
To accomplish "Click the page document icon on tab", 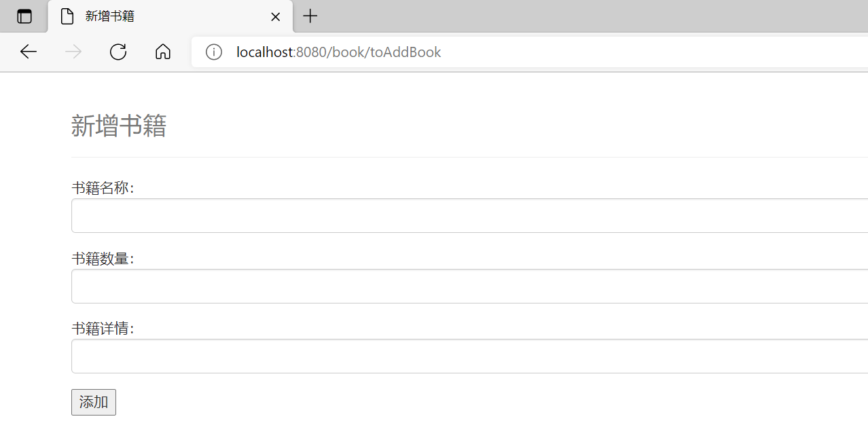I will coord(67,16).
